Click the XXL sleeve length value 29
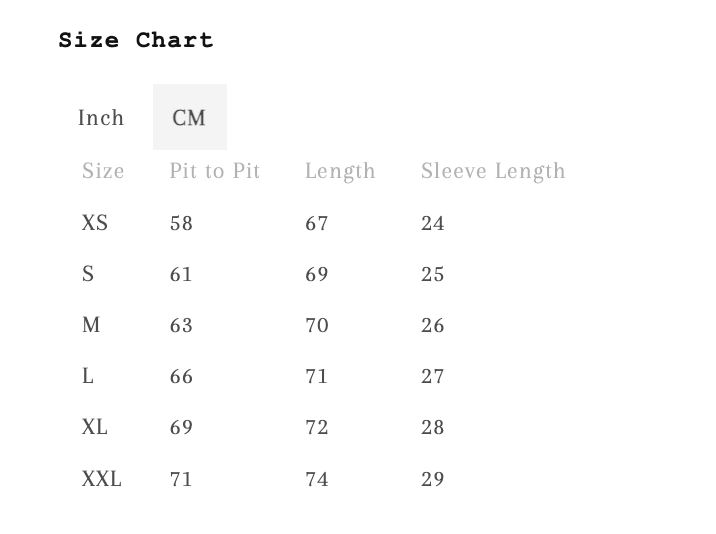The height and width of the screenshot is (534, 716). pyautogui.click(x=433, y=479)
